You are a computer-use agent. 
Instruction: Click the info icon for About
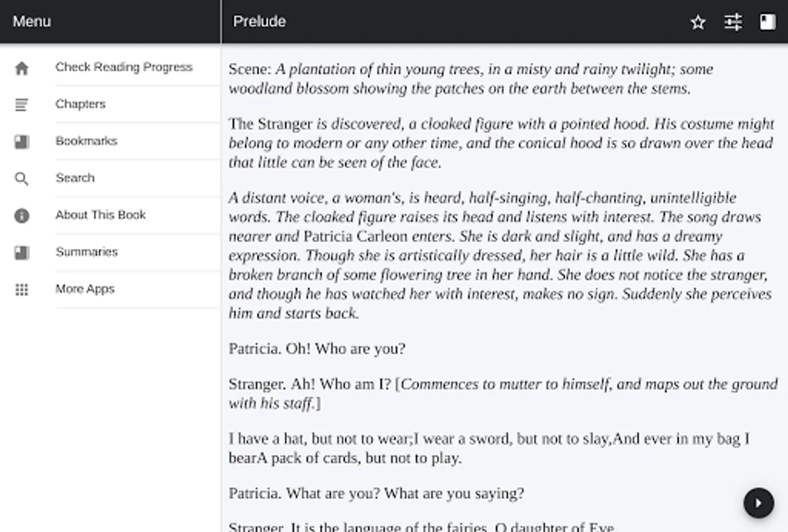point(22,216)
